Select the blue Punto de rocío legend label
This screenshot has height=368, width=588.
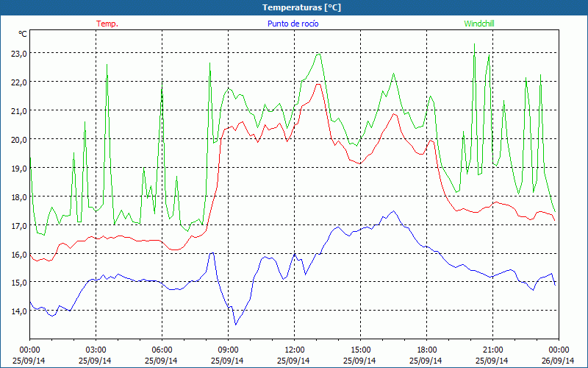(x=293, y=24)
